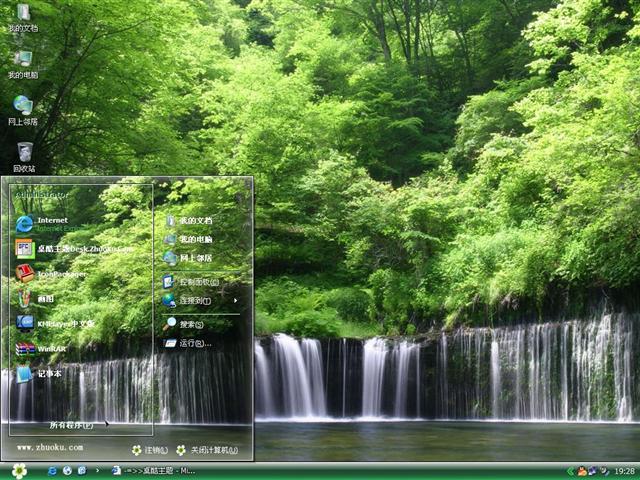Click the flower Start button on the taskbar
640x480 pixels.
[19, 470]
